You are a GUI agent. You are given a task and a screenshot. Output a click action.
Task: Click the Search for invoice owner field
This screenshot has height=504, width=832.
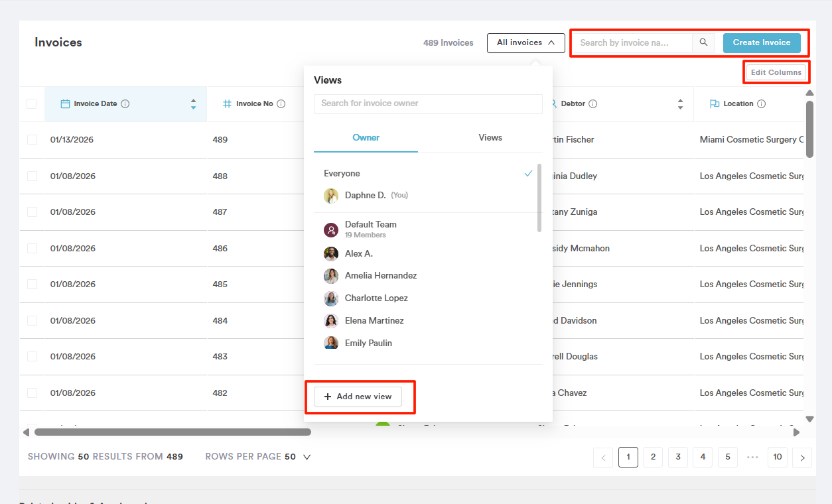click(428, 103)
